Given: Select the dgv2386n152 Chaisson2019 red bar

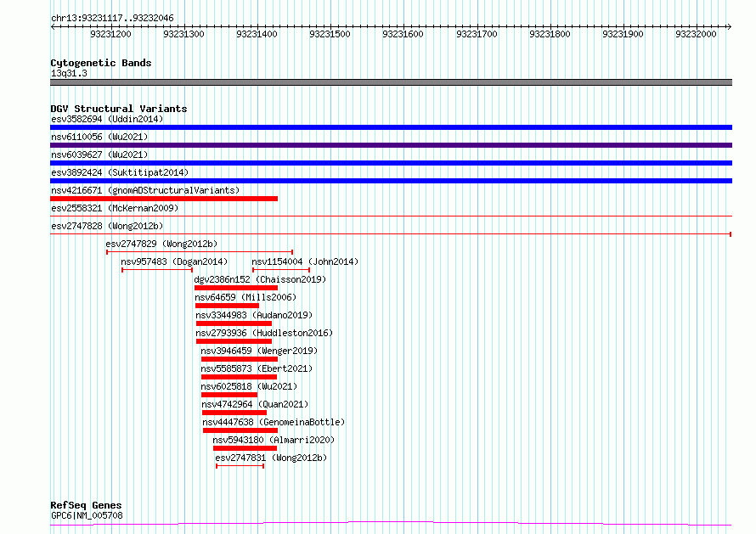Looking at the screenshot, I should 235,288.
